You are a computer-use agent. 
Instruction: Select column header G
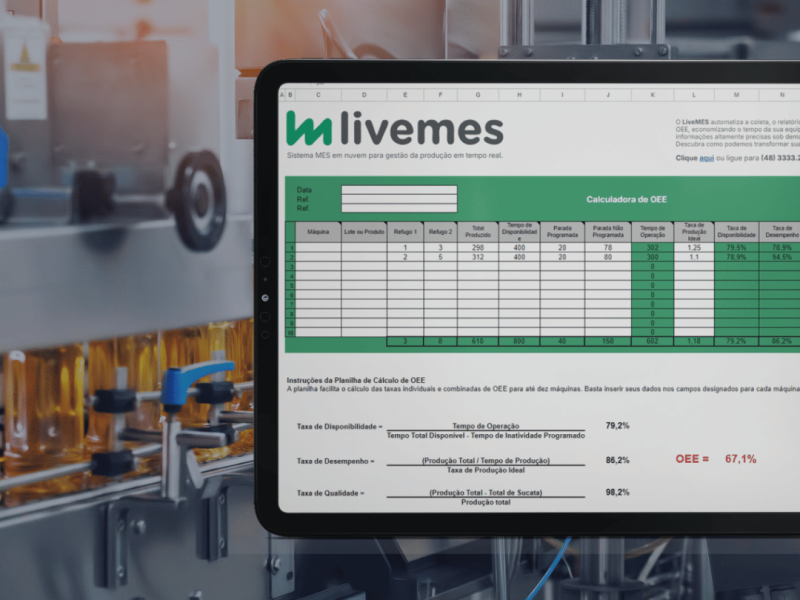point(478,95)
